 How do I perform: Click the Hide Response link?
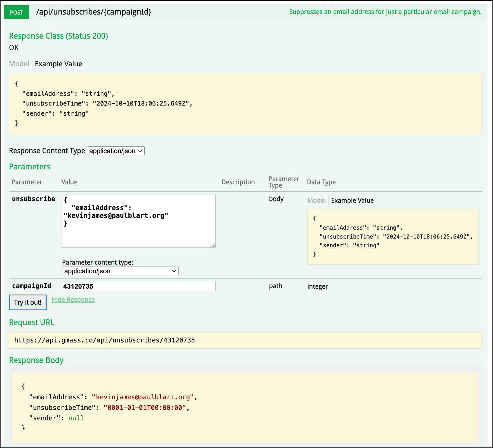pyautogui.click(x=73, y=300)
